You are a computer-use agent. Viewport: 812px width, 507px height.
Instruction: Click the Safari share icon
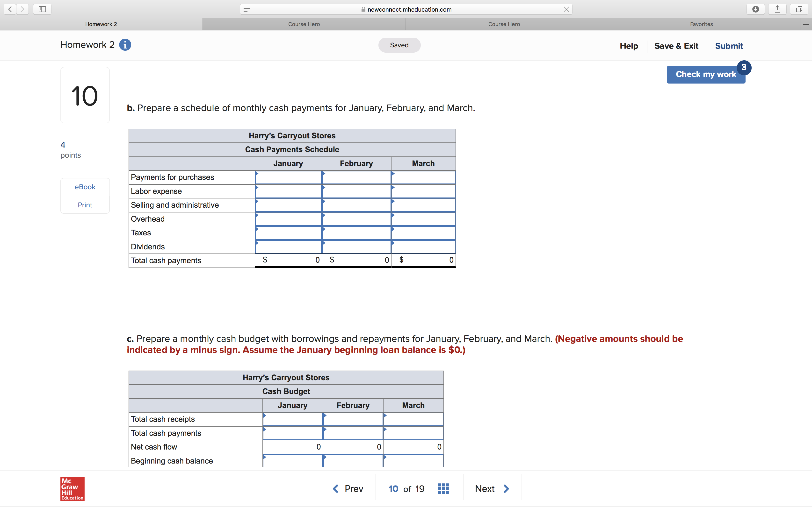[777, 9]
